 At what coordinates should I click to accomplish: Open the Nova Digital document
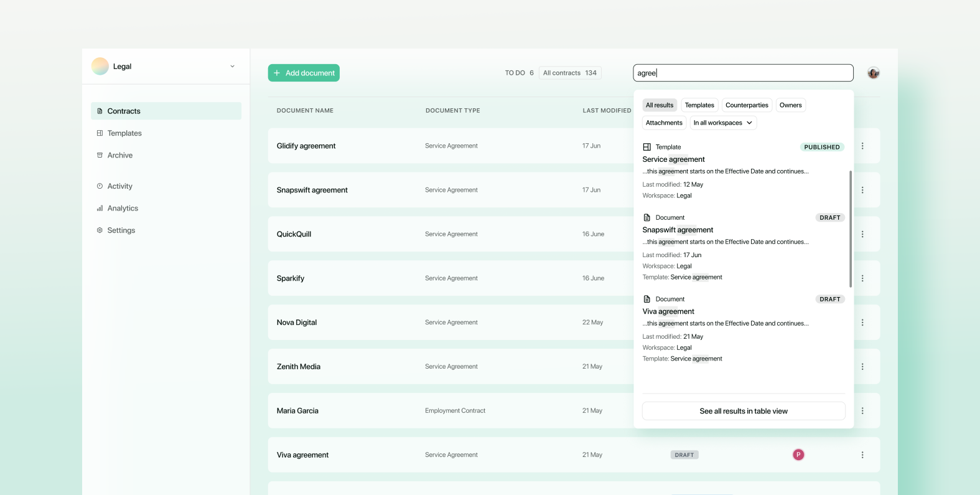297,323
